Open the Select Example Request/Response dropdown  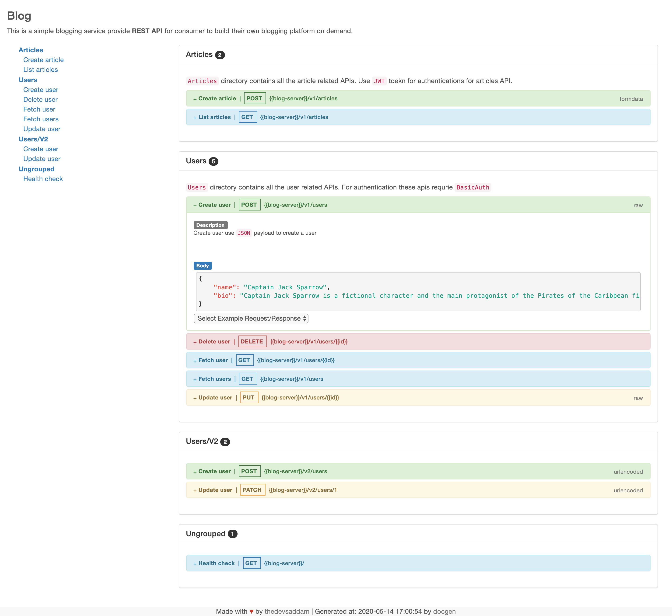[x=250, y=318]
